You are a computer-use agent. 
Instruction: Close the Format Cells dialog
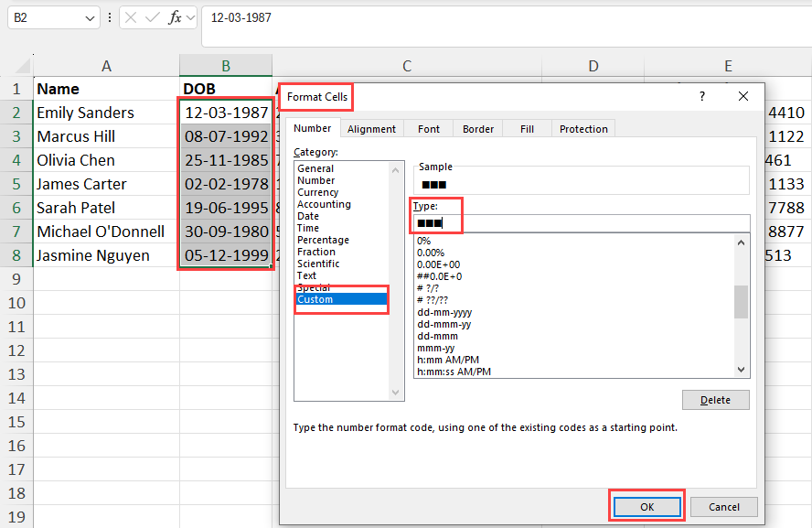[x=743, y=96]
